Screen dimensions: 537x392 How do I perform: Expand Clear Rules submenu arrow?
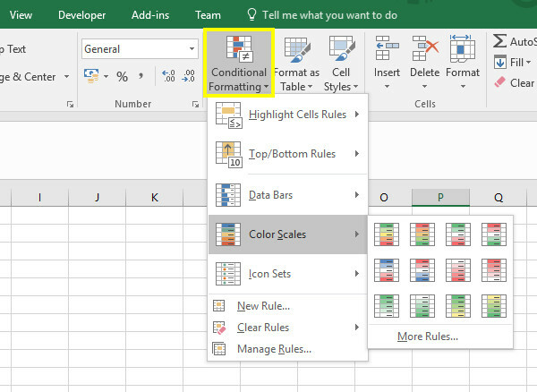point(357,327)
